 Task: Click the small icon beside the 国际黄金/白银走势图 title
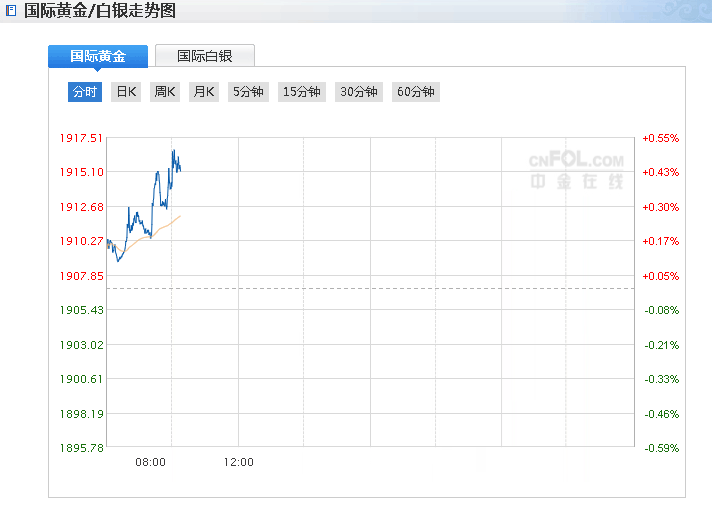point(10,11)
